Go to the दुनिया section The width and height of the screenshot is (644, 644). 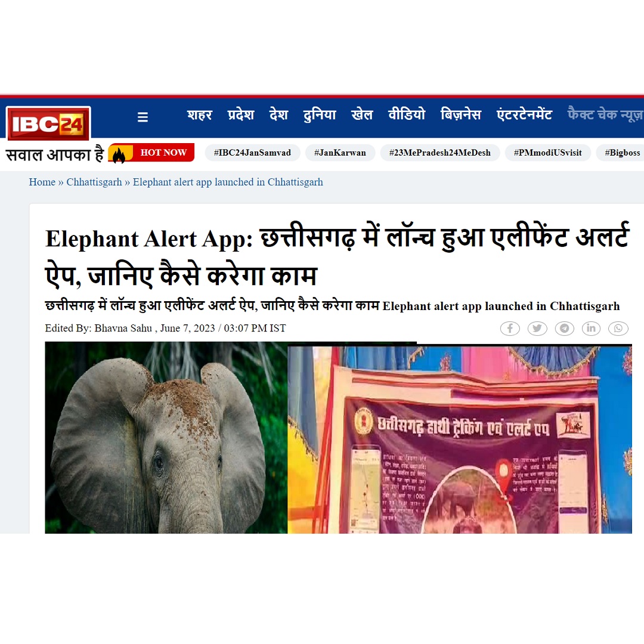click(x=320, y=114)
